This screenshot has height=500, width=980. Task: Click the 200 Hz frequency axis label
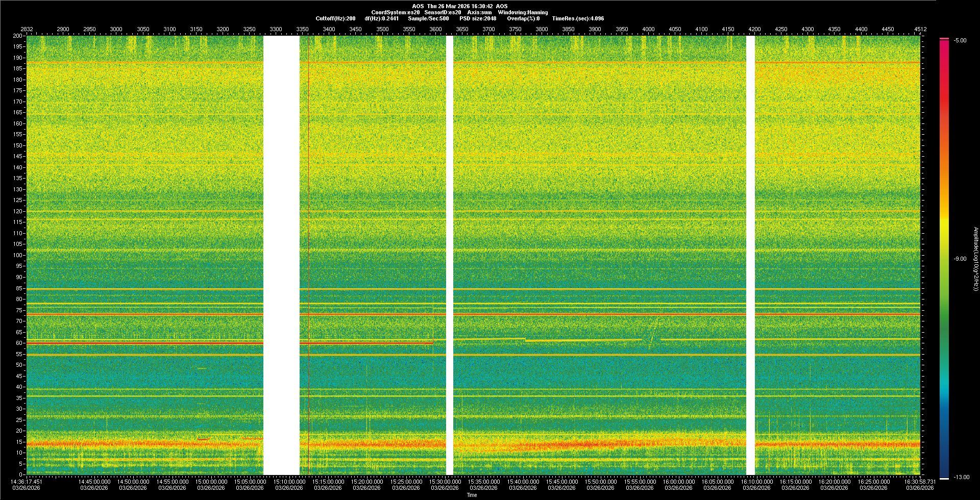pos(17,36)
